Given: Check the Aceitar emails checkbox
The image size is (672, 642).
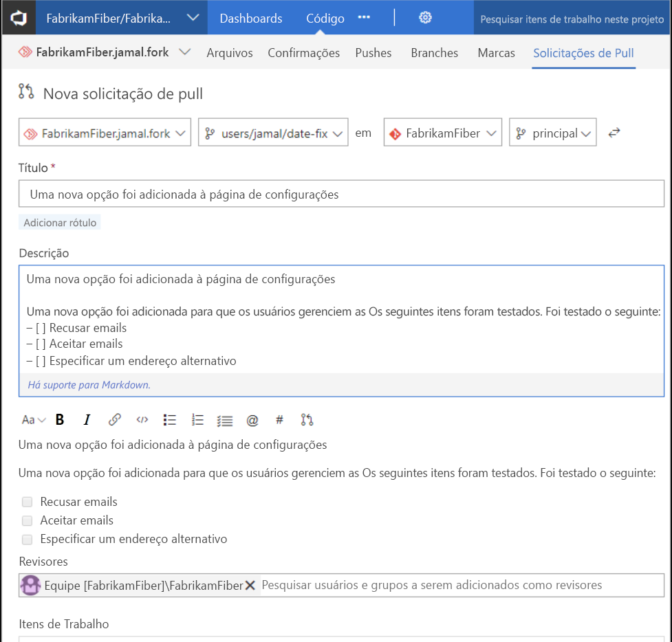Looking at the screenshot, I should (x=27, y=520).
